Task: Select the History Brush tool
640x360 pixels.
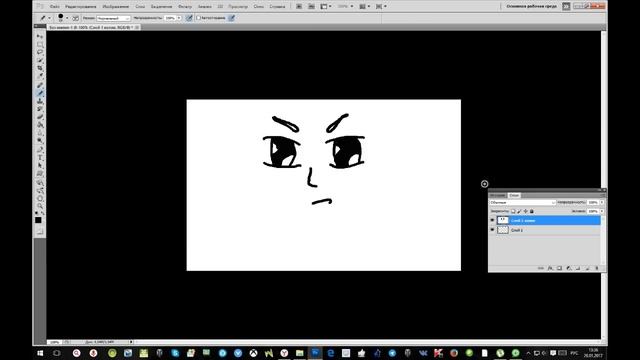Action: tap(40, 109)
